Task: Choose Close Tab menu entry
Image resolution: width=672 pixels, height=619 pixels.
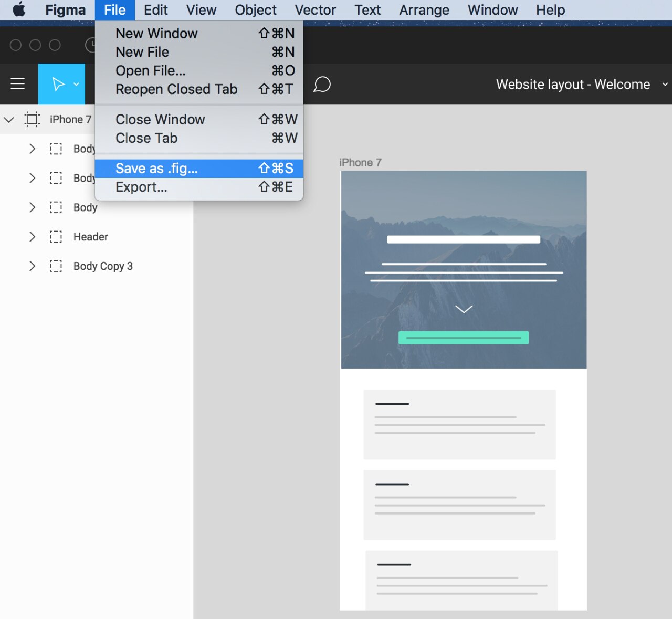Action: tap(199, 138)
